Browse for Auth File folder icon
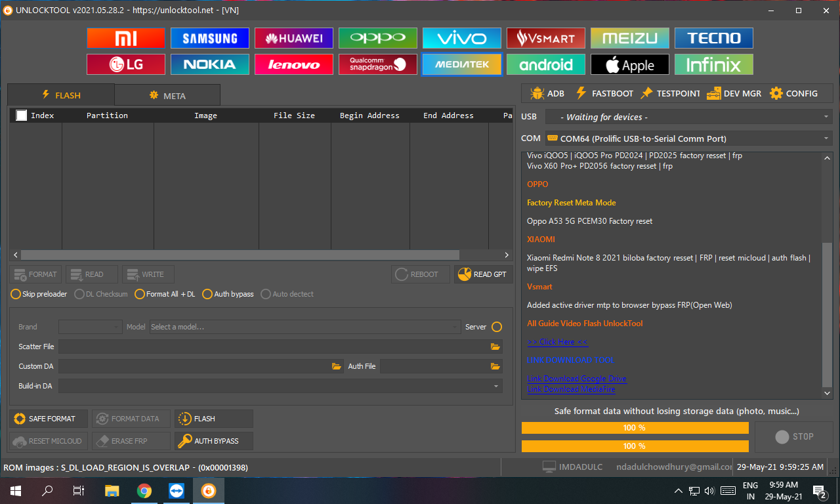Screen dimensions: 840x504 click(495, 366)
